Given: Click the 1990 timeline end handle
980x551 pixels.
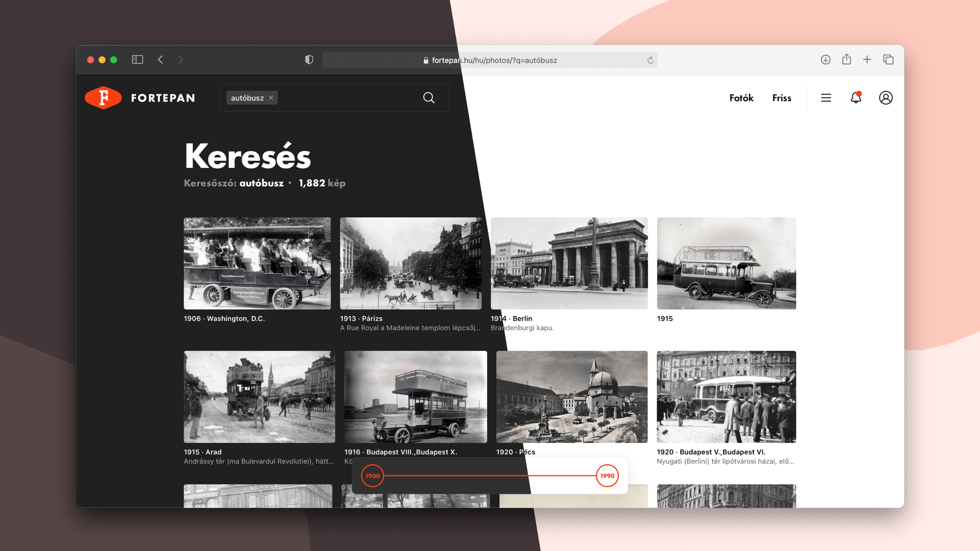Looking at the screenshot, I should point(607,476).
